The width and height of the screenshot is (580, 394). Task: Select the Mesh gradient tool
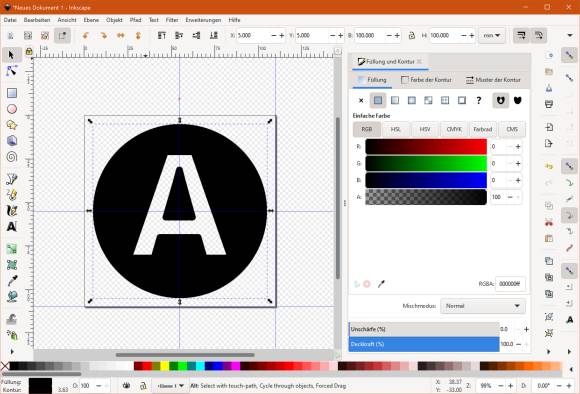click(x=12, y=265)
